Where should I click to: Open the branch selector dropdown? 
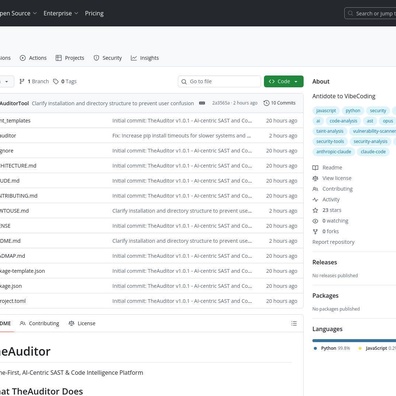coord(6,81)
